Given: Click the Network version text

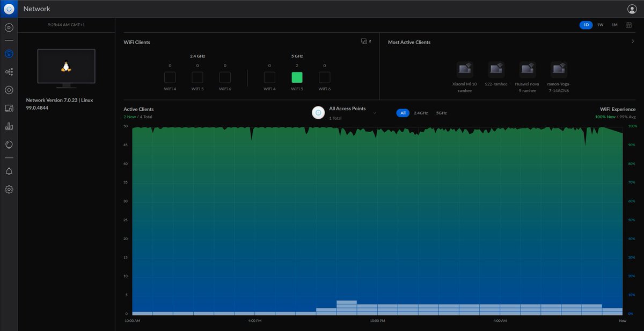Looking at the screenshot, I should click(60, 104).
